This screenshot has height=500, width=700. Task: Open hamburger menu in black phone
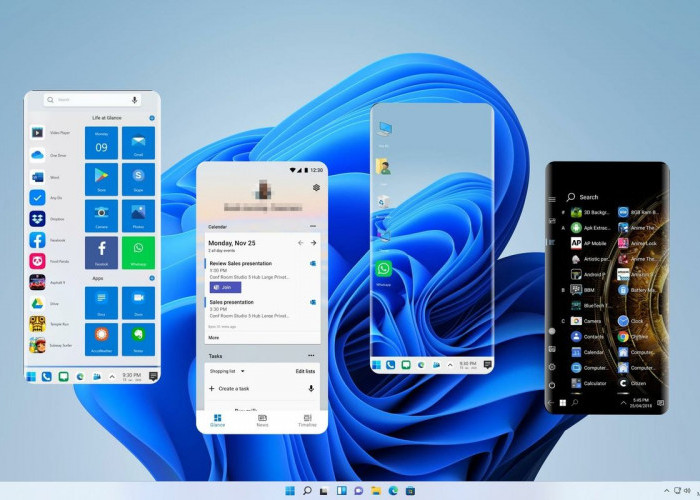[552, 200]
